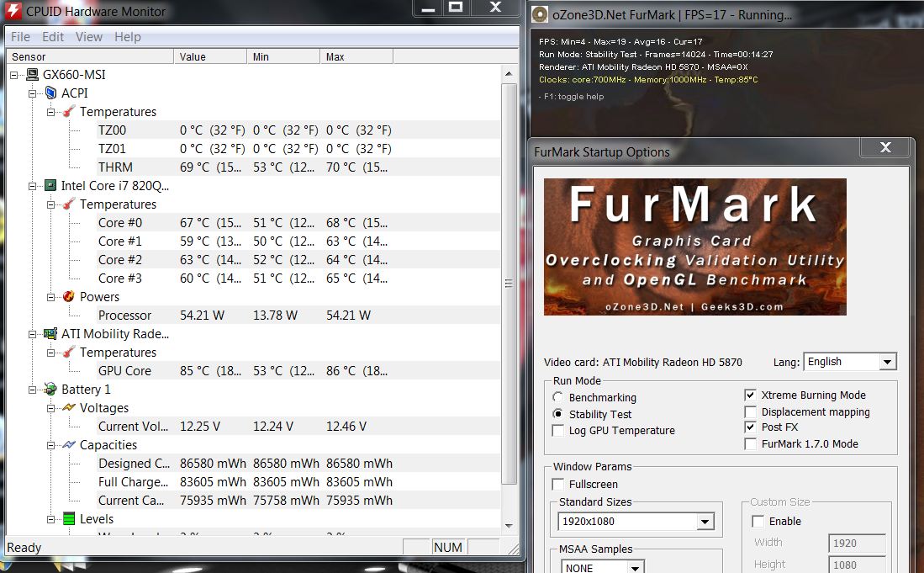This screenshot has width=924, height=573.
Task: Collapse the GX660-MSI root tree node
Action: (14, 75)
